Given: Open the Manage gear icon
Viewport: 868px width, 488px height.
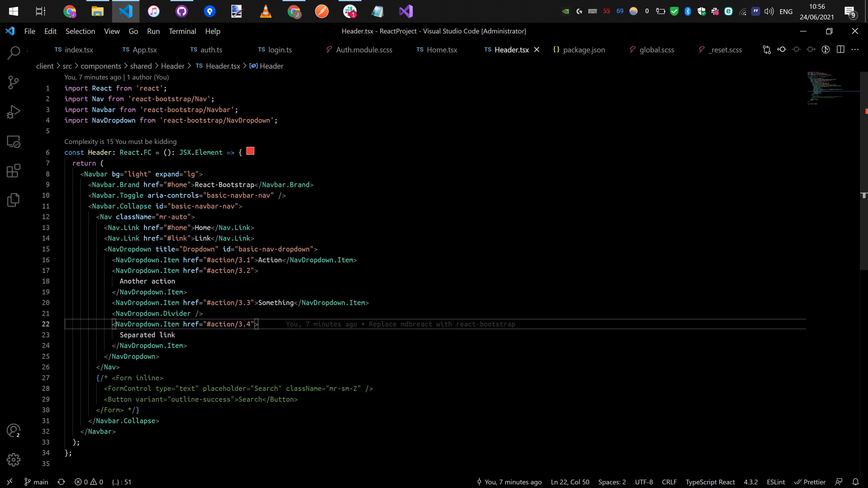Looking at the screenshot, I should (13, 459).
